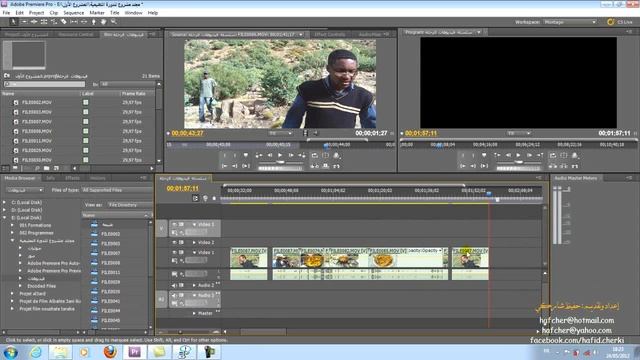640x360 pixels.
Task: Choose the Razor tool in the toolbar
Action: click(64, 22)
